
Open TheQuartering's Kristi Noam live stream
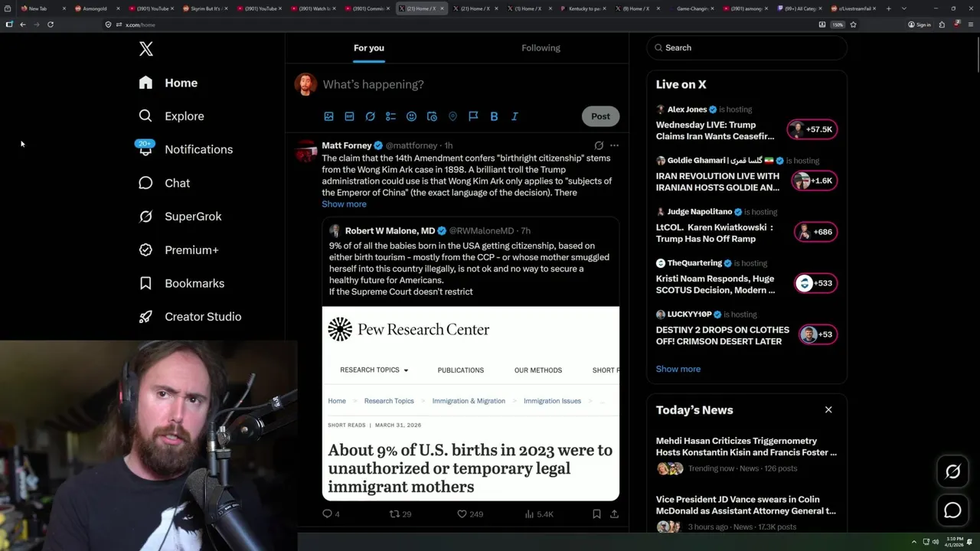[x=715, y=284]
